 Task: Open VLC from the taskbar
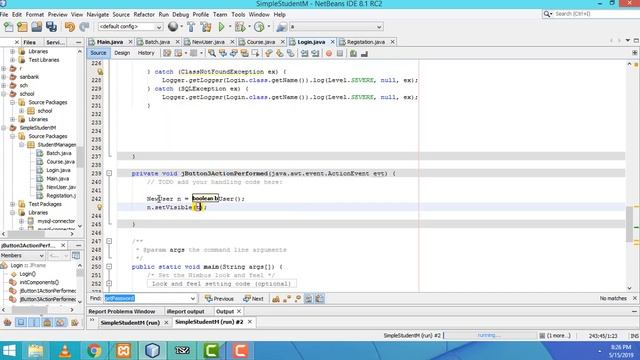pos(65,351)
